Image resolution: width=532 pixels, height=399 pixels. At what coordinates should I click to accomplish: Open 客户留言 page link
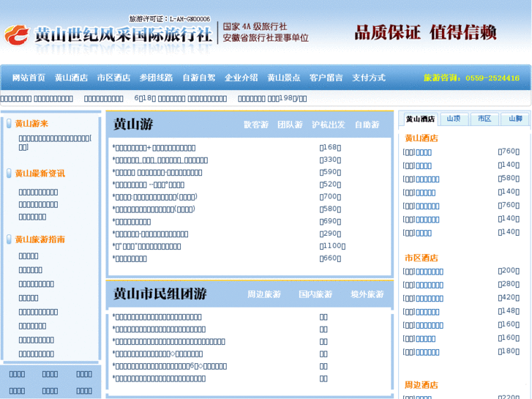[x=326, y=78]
